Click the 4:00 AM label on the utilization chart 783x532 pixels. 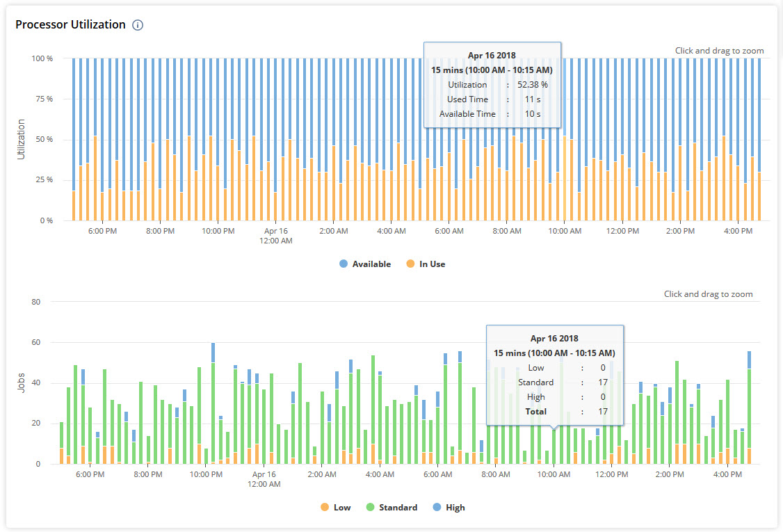click(x=391, y=232)
